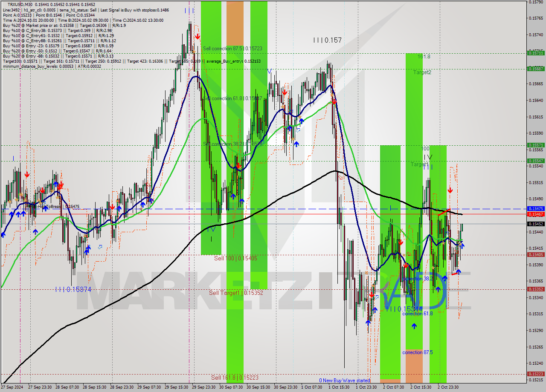Click the 'Target2' label
This screenshot has width=546, height=392.
pos(422,72)
